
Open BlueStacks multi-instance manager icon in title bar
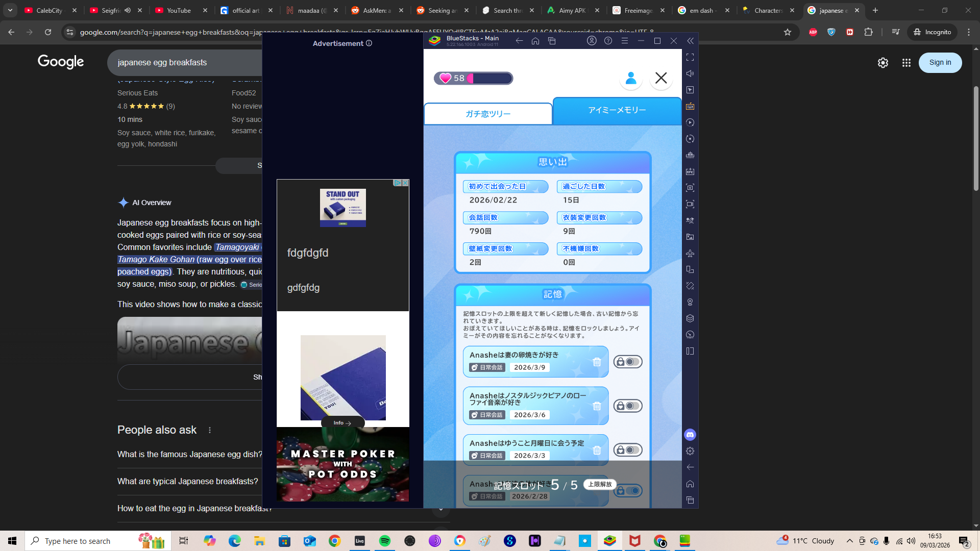552,41
